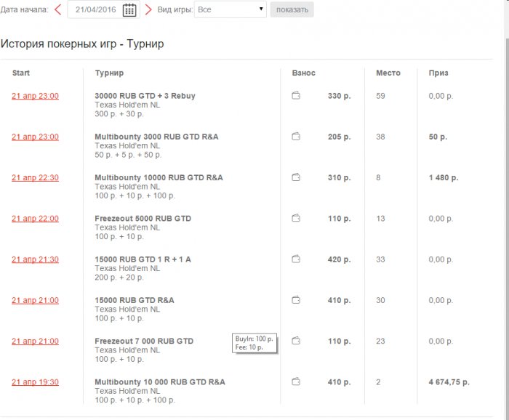Click wallet icon for 15000 RUB GTD 1 R + 1 A
509x420 pixels.
296,259
